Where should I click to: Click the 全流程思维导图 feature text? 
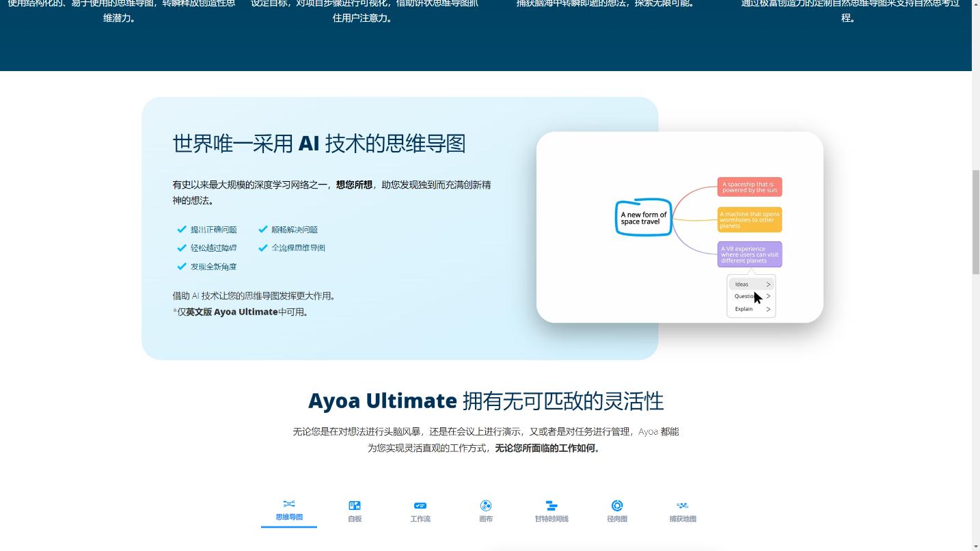(298, 248)
